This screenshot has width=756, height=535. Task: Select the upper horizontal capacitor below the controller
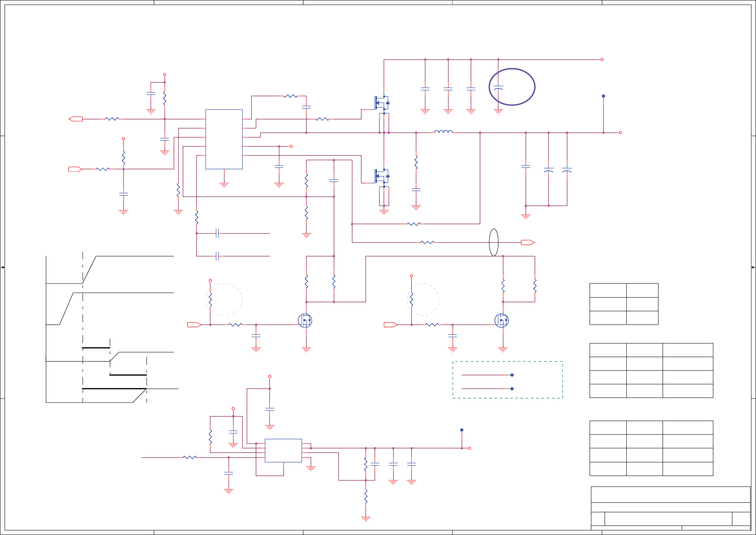click(x=217, y=233)
